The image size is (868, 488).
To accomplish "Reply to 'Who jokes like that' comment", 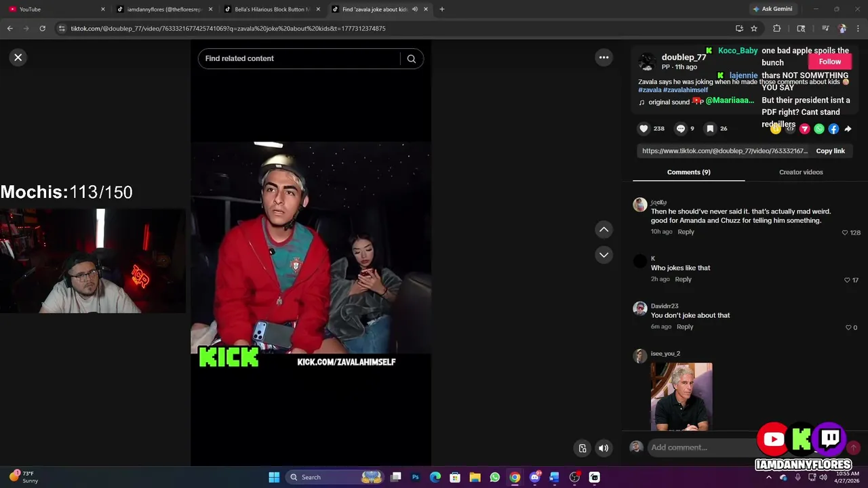I will coord(683,279).
